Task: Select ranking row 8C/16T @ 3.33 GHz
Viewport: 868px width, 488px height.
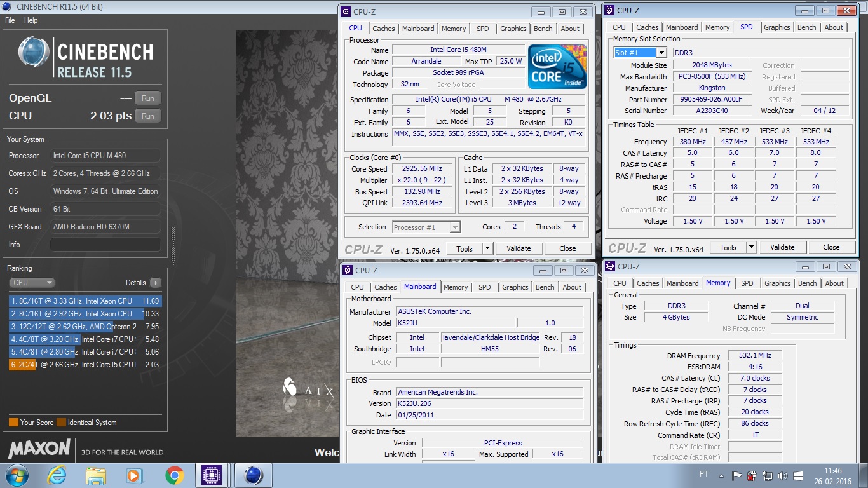Action: click(x=85, y=301)
